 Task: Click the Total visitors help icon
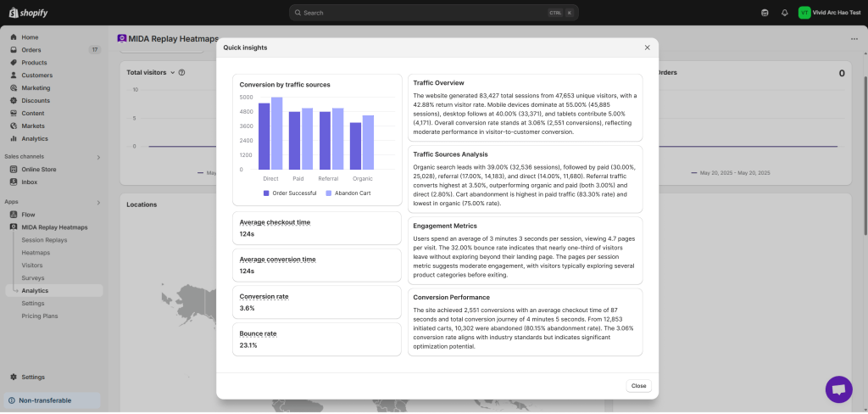click(x=181, y=73)
